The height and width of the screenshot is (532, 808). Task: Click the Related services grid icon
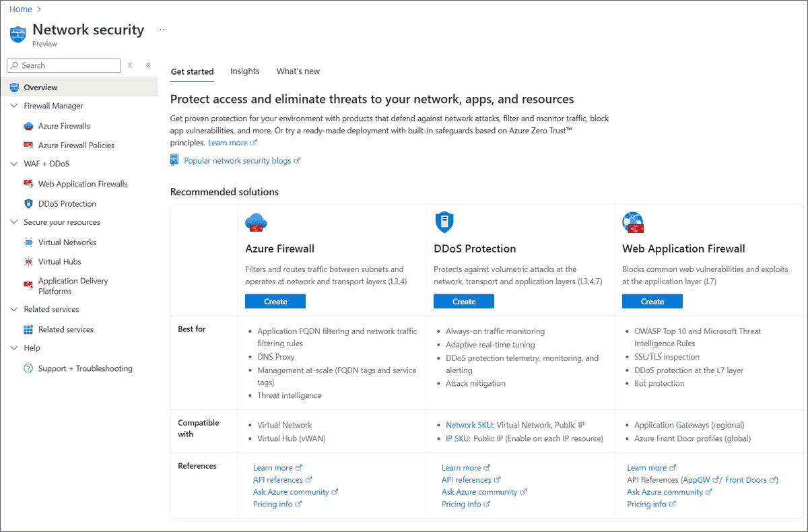coord(28,329)
